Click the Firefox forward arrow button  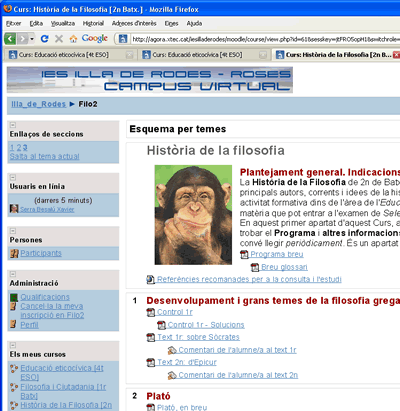pos(23,39)
